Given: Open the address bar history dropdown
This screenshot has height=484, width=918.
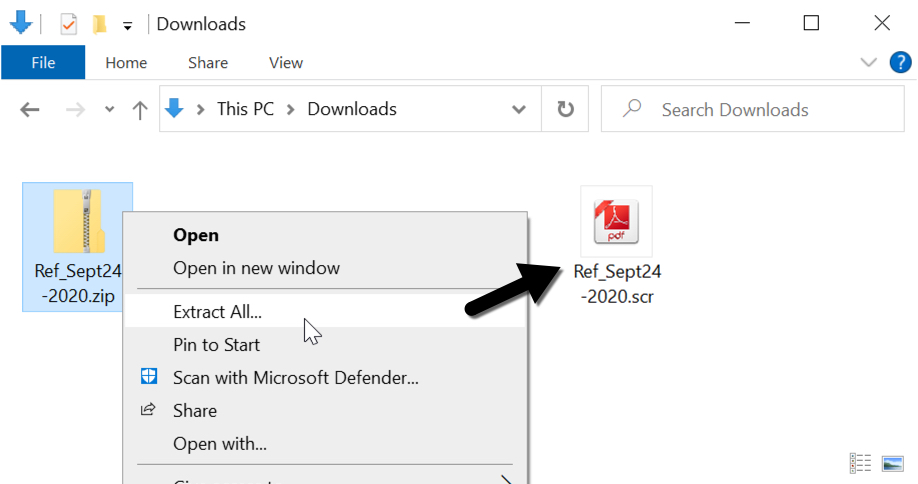Looking at the screenshot, I should [519, 109].
